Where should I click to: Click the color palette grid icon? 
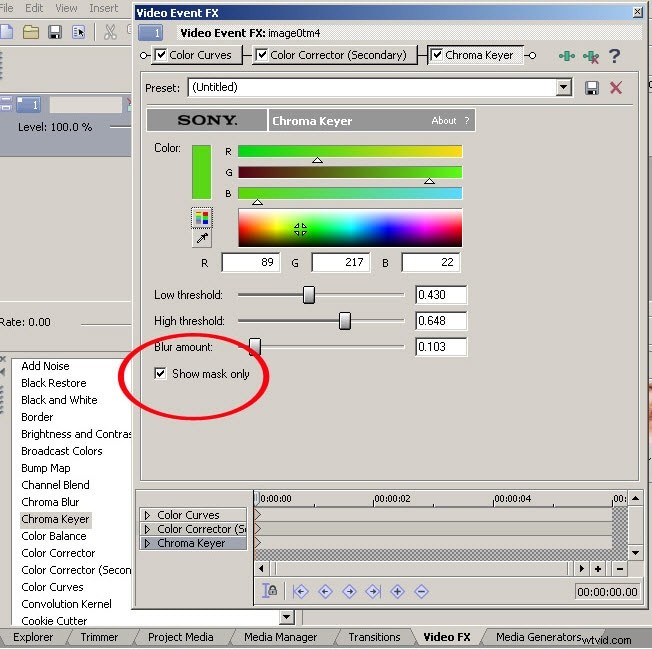click(x=202, y=218)
